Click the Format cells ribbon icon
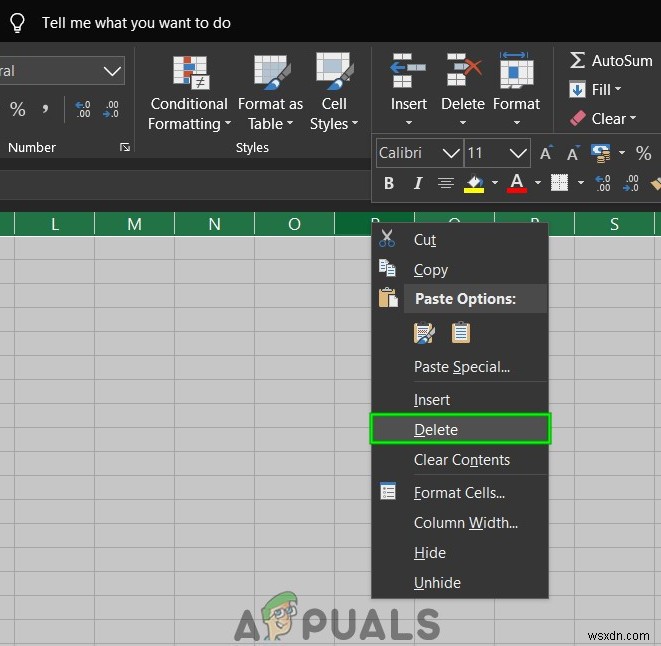The image size is (661, 646). (x=516, y=72)
